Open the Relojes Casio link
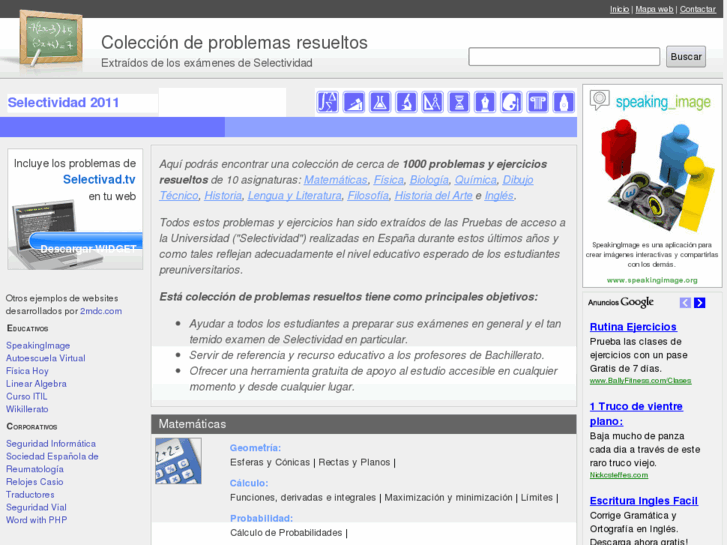This screenshot has width=727, height=545. tap(35, 482)
